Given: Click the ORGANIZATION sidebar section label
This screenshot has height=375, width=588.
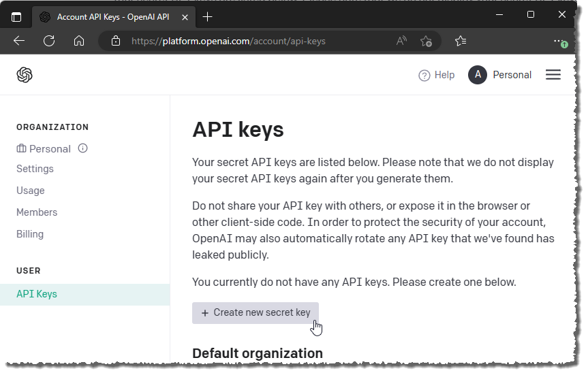Looking at the screenshot, I should pos(52,127).
